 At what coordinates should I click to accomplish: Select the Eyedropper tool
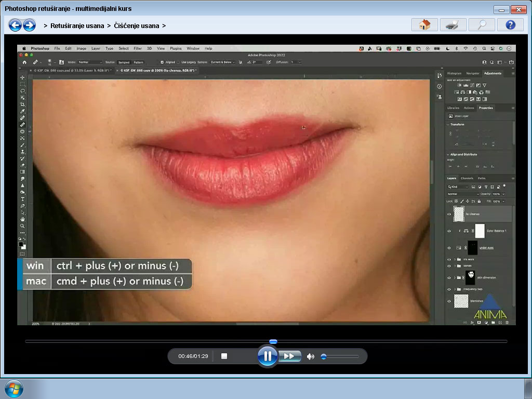pyautogui.click(x=22, y=111)
